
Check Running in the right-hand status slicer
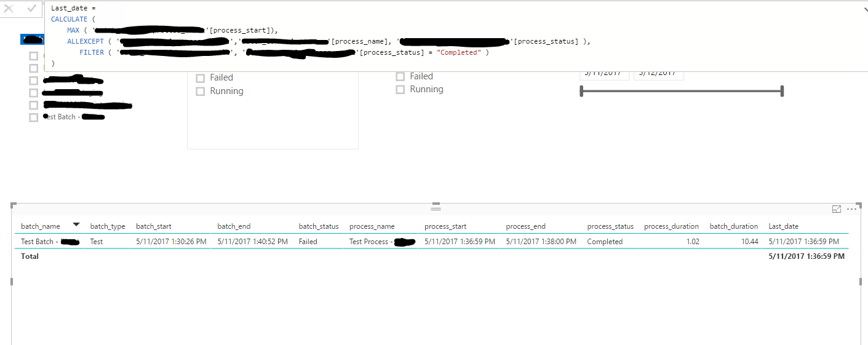[x=400, y=90]
